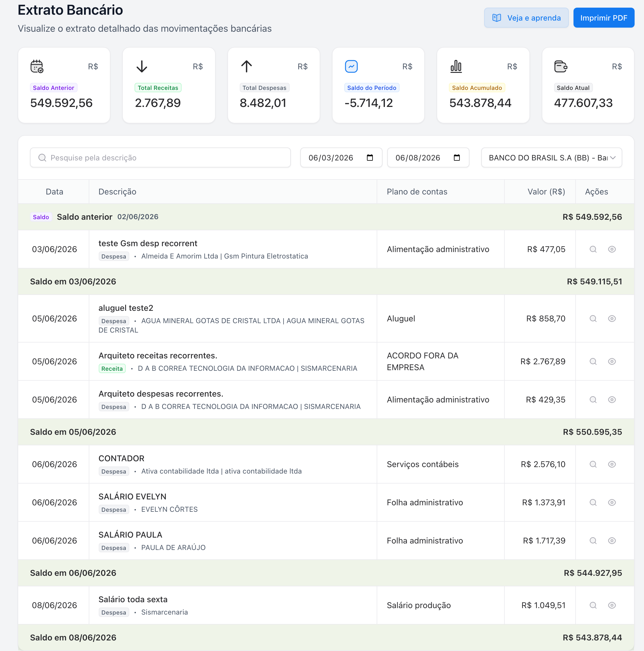Image resolution: width=644 pixels, height=651 pixels.
Task: Click search icon in CONTADOR row
Action: pos(593,464)
